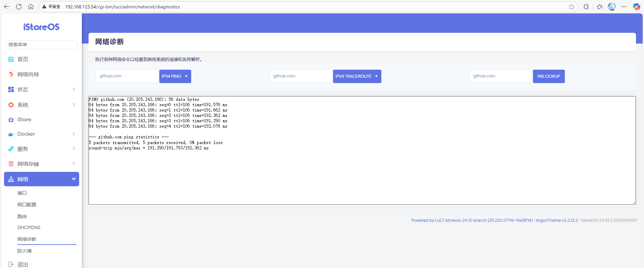Image resolution: width=644 pixels, height=268 pixels.
Task: Click the 状态 status grid icon
Action: (x=11, y=89)
